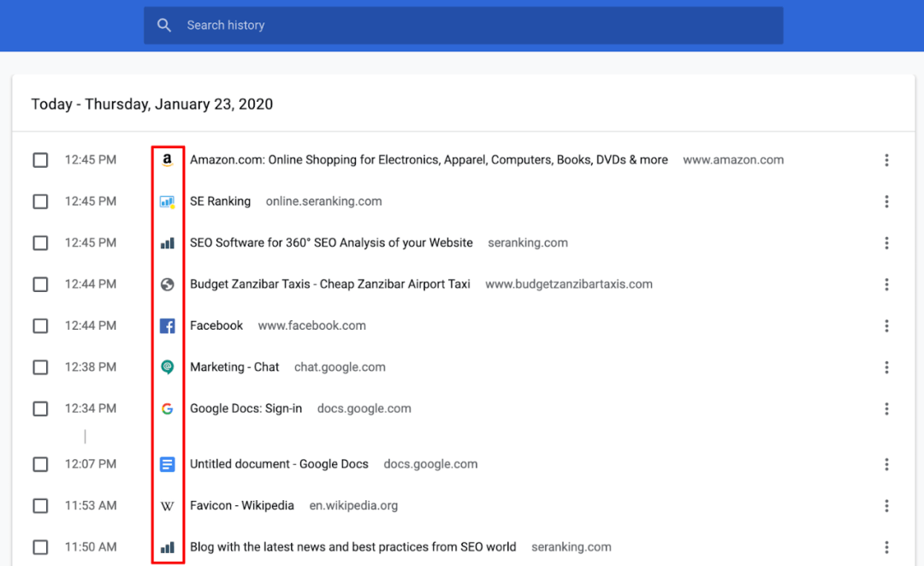Image resolution: width=924 pixels, height=566 pixels.
Task: Open the Google Docs: Sign-in link
Action: tap(246, 409)
